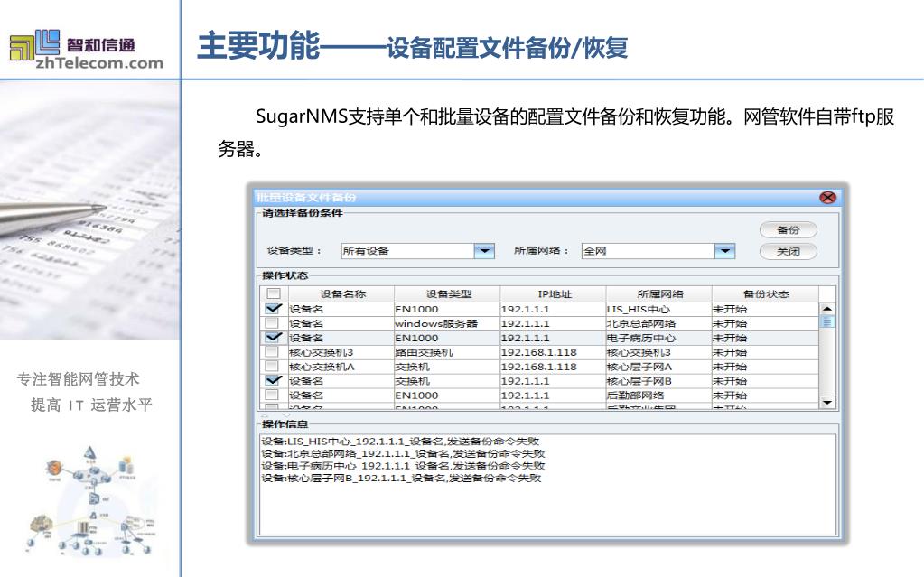
Task: Check the 核心交换机A row checkbox
Action: tap(272, 366)
